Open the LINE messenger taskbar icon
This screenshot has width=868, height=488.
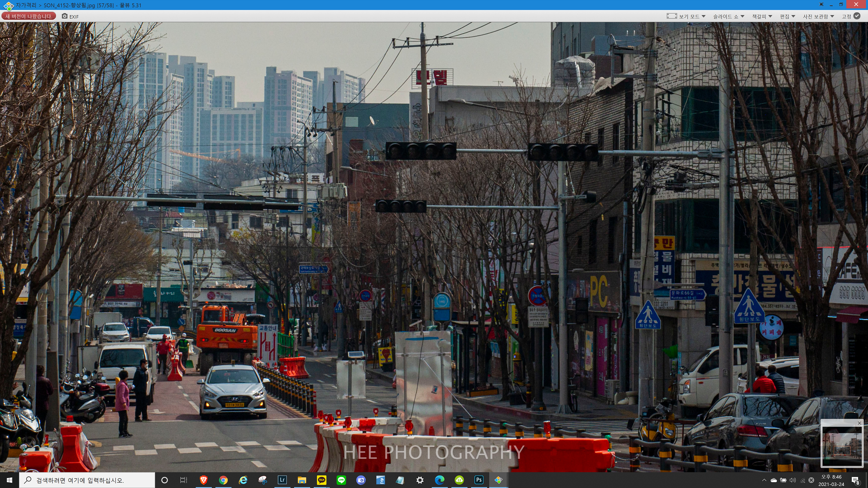pos(341,480)
